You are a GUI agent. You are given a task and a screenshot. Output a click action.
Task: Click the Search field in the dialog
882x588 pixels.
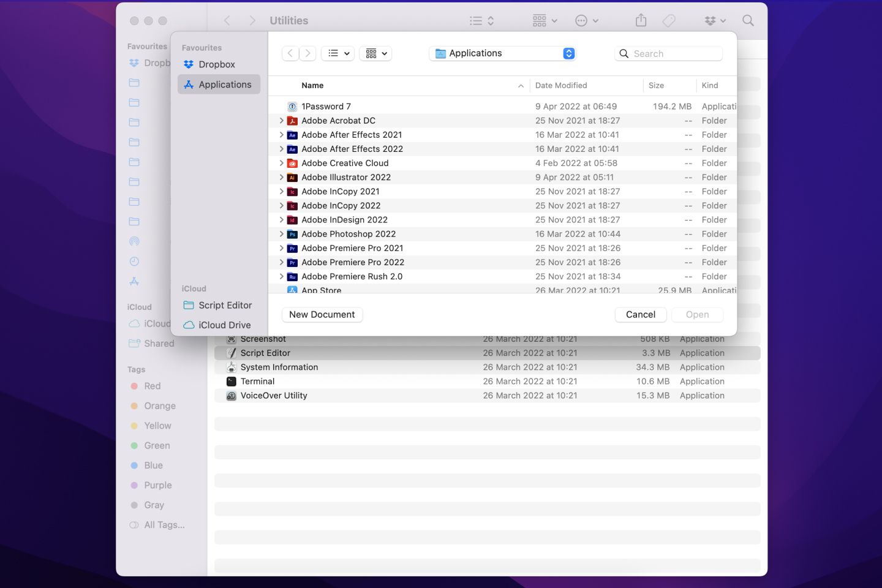pos(668,53)
